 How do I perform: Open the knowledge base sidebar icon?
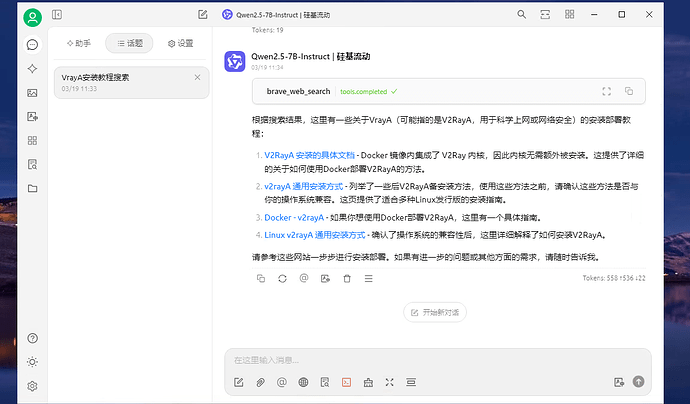32,165
